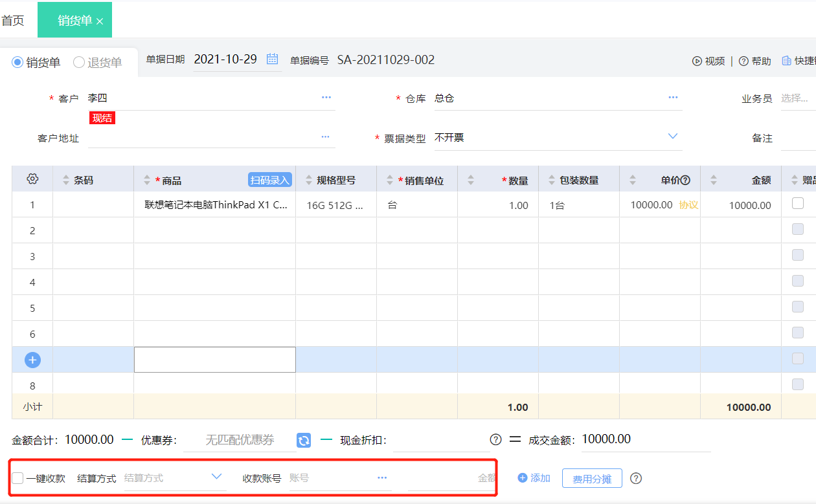
Task: Click help icon beside cash discount
Action: point(495,440)
